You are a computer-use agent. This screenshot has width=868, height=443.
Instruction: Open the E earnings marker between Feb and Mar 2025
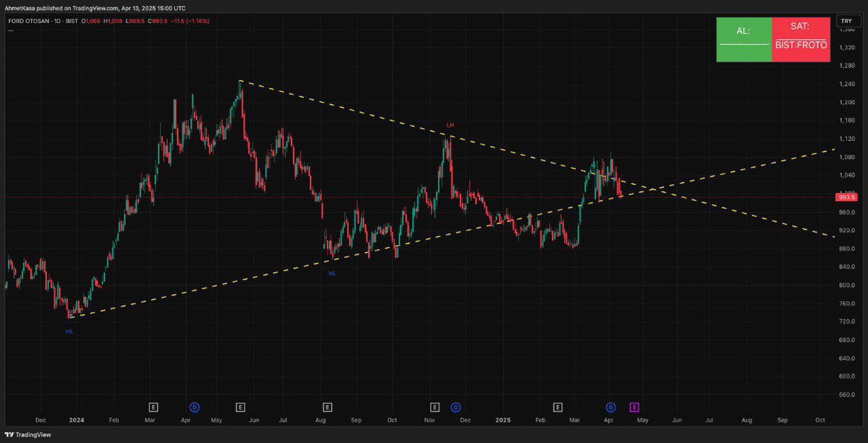tap(558, 408)
